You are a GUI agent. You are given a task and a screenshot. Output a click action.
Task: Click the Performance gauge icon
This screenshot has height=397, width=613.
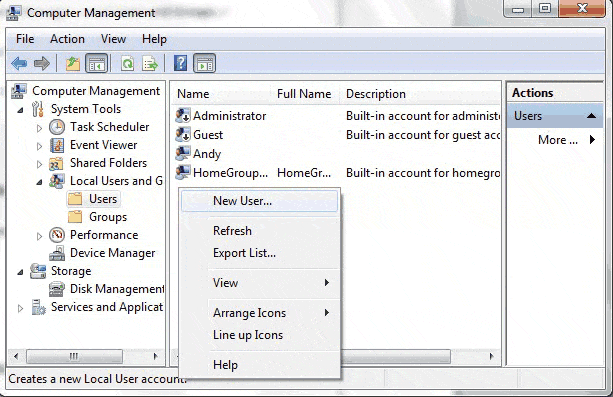[x=57, y=235]
